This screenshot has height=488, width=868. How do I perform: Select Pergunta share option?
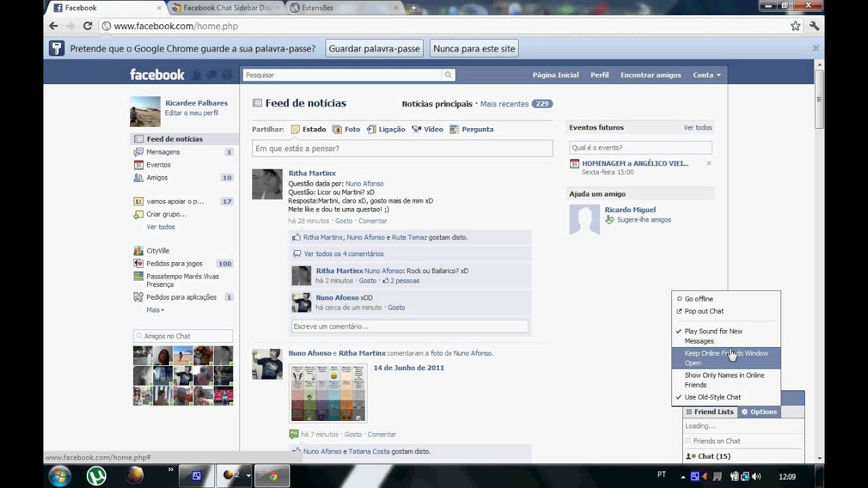[471, 129]
